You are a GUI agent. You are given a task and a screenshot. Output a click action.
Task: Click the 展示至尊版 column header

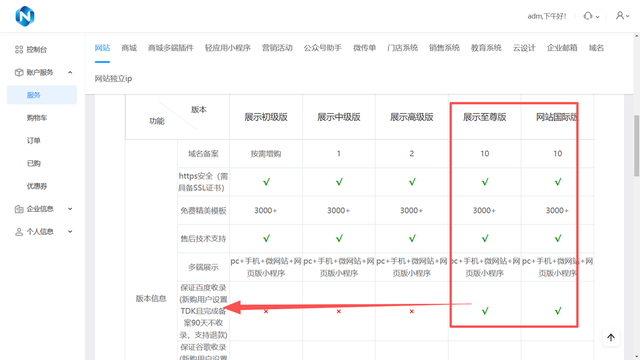click(x=484, y=117)
